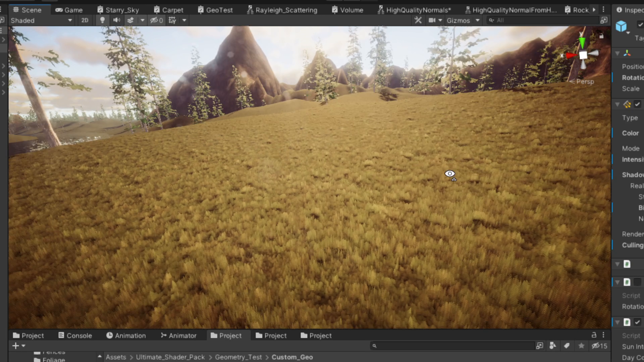
Task: Open the Rock tab
Action: click(576, 10)
